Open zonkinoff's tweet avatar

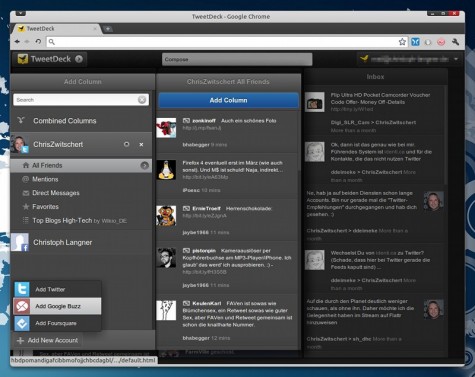point(166,128)
